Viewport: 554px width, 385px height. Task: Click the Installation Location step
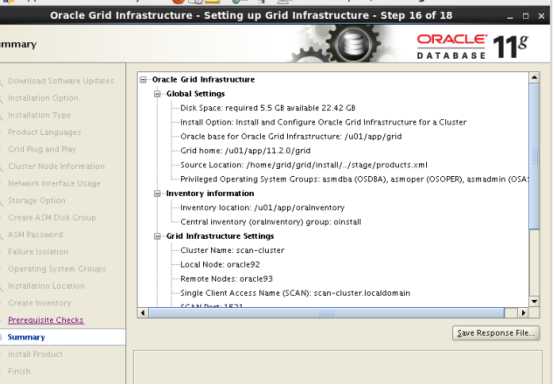pos(46,286)
